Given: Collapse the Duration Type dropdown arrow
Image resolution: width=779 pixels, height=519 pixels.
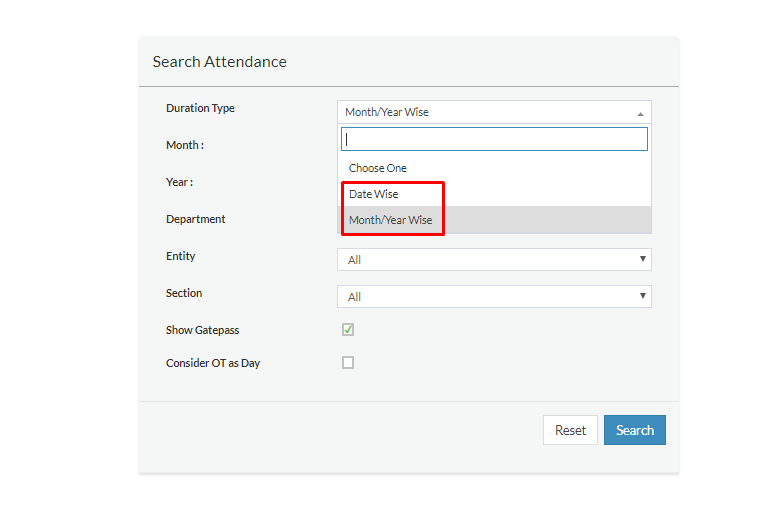Looking at the screenshot, I should click(x=640, y=114).
